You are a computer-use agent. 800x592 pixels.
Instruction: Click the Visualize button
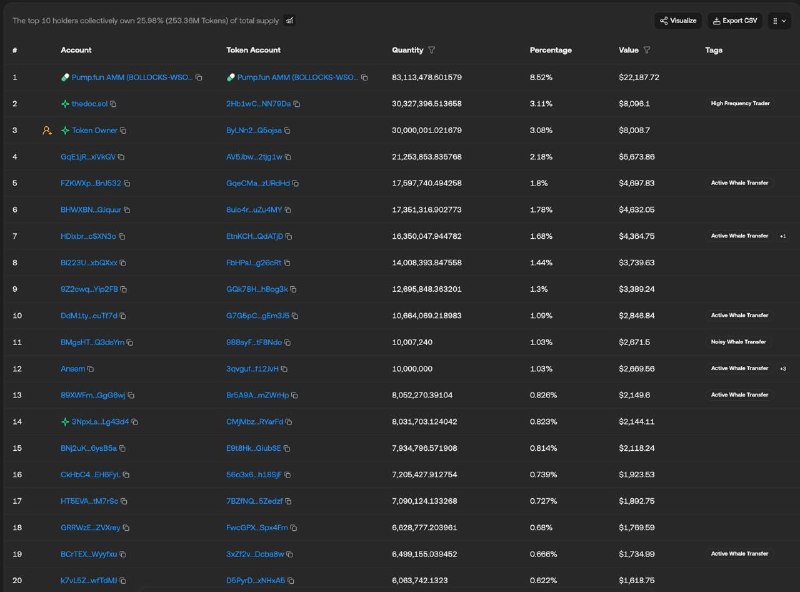click(x=678, y=21)
